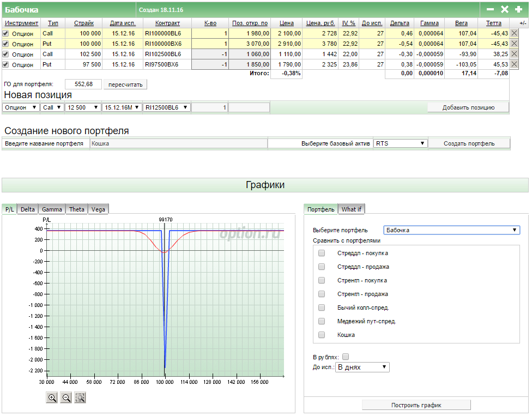Open the базовый актив RTS dropdown

click(x=400, y=143)
